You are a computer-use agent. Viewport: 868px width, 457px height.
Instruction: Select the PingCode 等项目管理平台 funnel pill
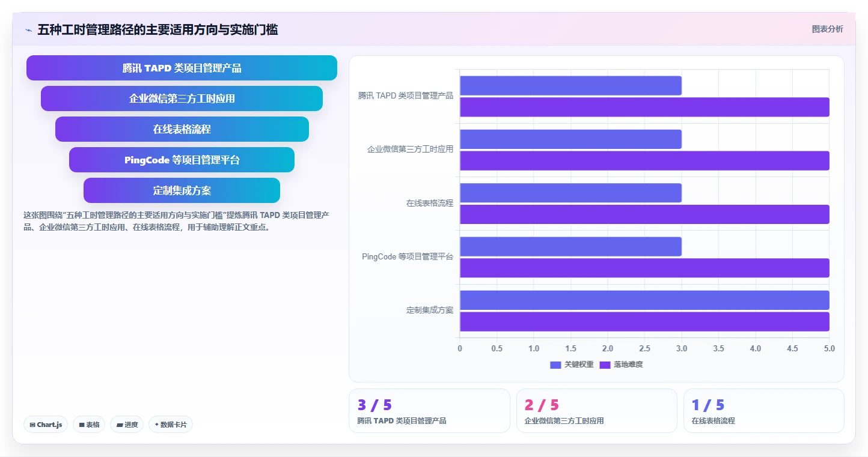tap(182, 160)
